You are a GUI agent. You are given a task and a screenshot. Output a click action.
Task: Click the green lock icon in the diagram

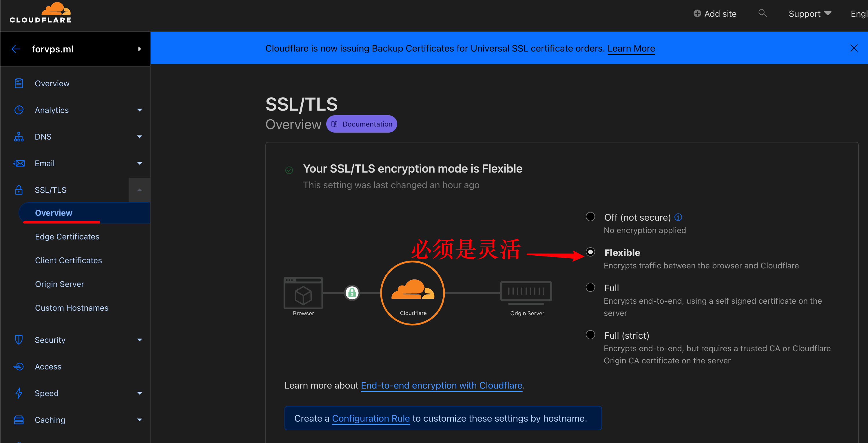coord(352,293)
